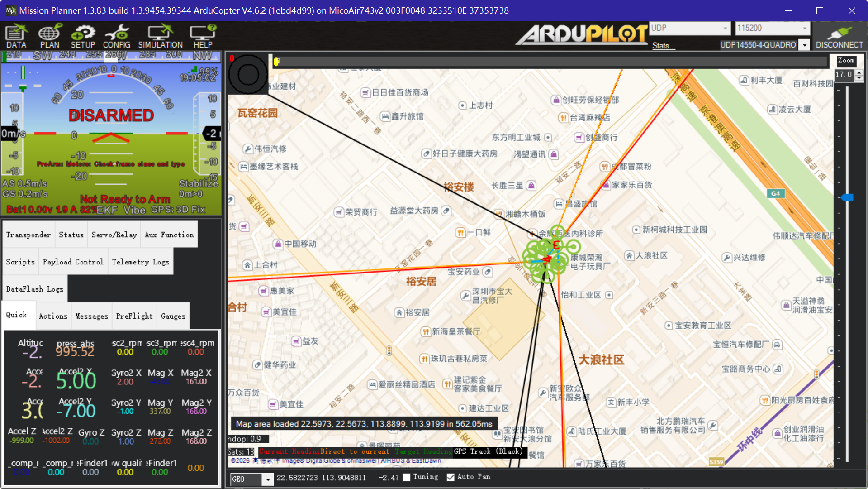
Task: Open the HELP screen
Action: point(203,36)
